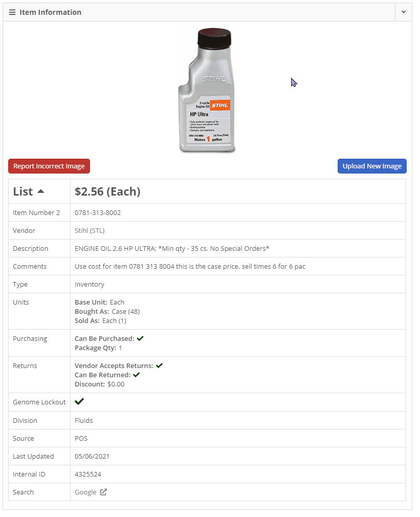The height and width of the screenshot is (517, 420).
Task: Open the Stihl (STL) vendor link
Action: pyautogui.click(x=90, y=230)
